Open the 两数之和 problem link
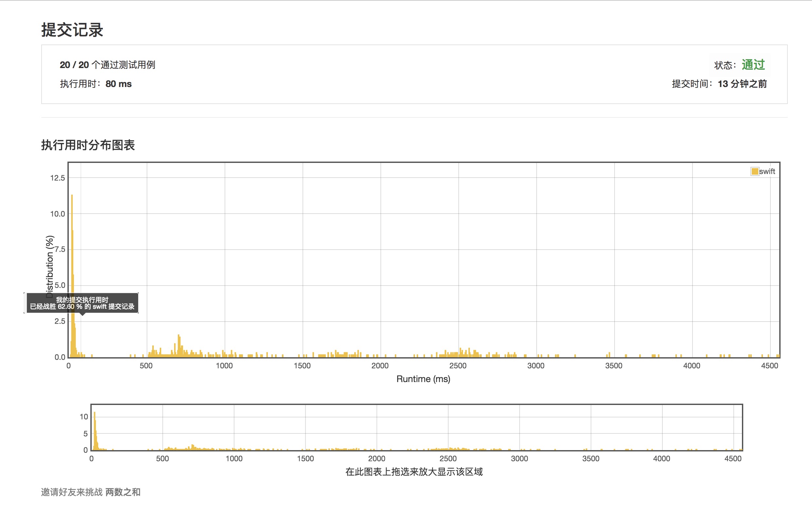This screenshot has height=509, width=812. tap(123, 492)
